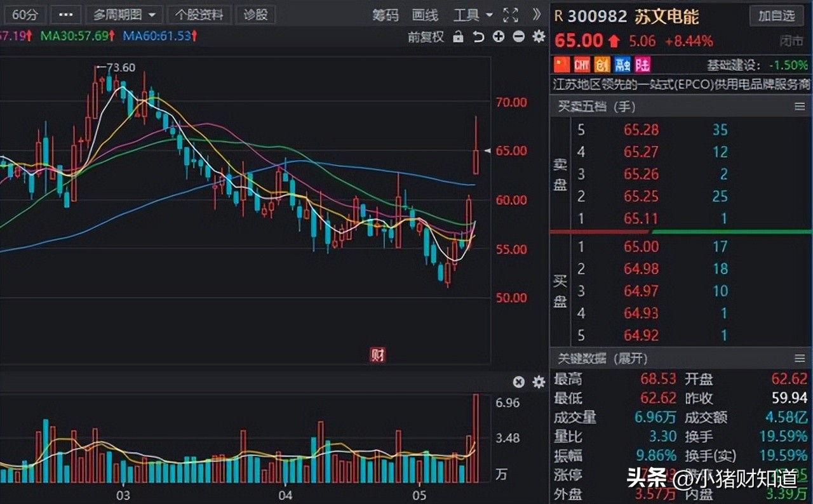Click the undo arrow above the chart
Viewport: 813px width, 504px height.
[478, 37]
